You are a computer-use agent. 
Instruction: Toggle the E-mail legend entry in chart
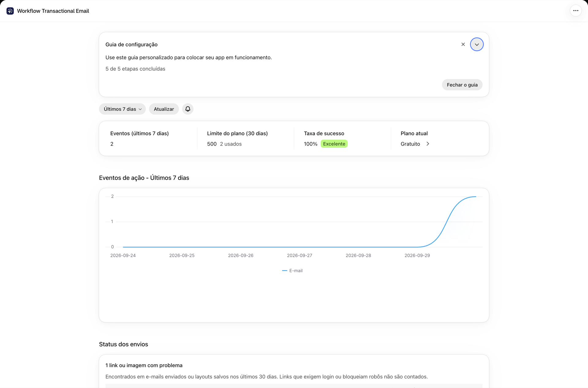(x=292, y=271)
